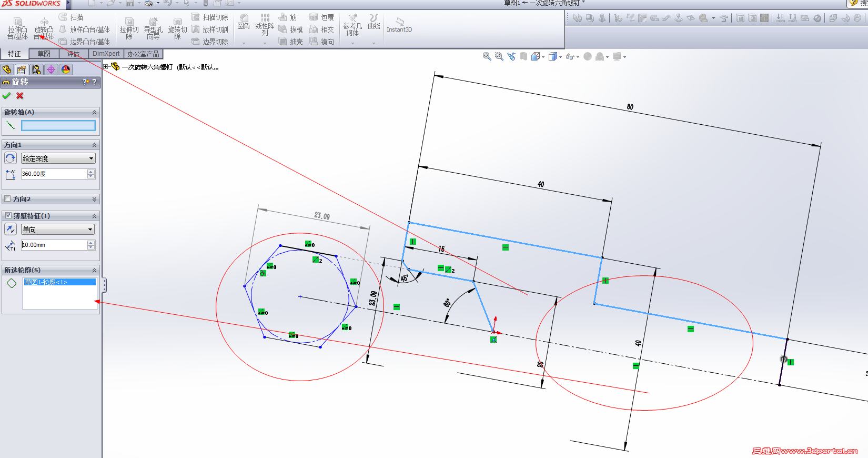The image size is (868, 458).
Task: Click the Zoom to Area icon
Action: coord(499,56)
